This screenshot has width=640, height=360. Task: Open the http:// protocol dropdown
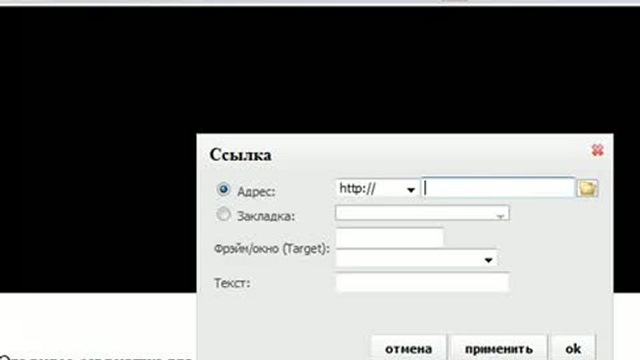378,189
